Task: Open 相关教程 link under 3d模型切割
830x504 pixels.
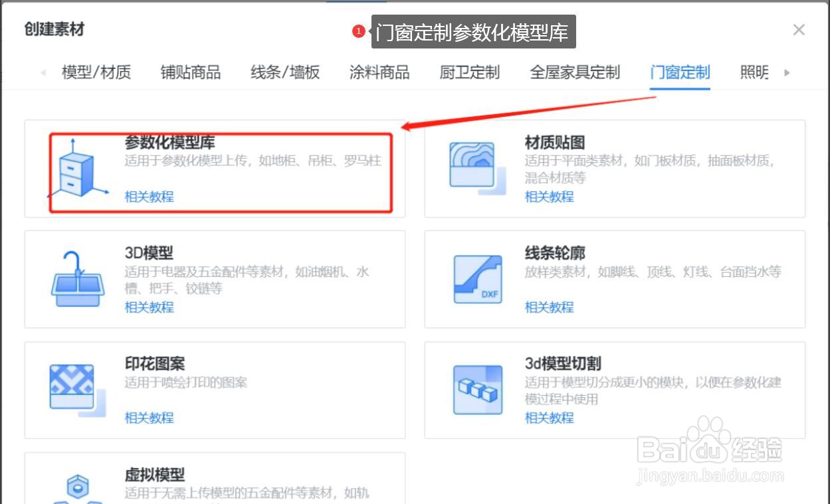Action: point(549,418)
